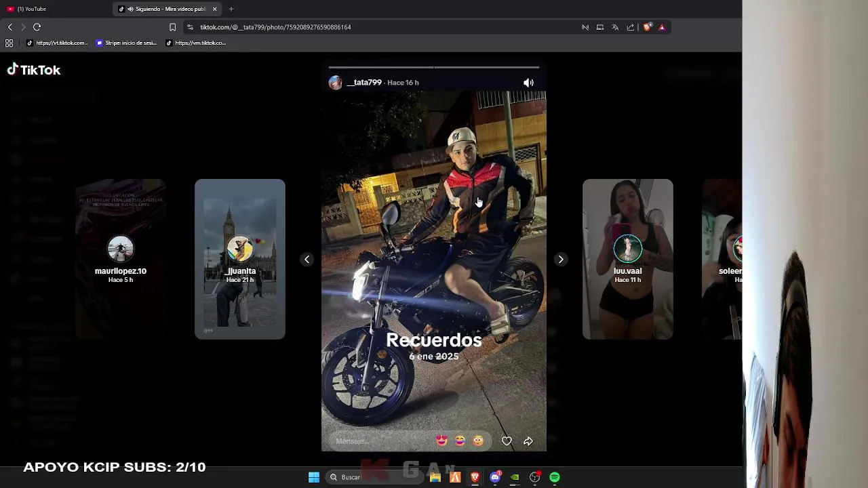Open the orange app taskbar icon
The height and width of the screenshot is (488, 868).
click(455, 477)
